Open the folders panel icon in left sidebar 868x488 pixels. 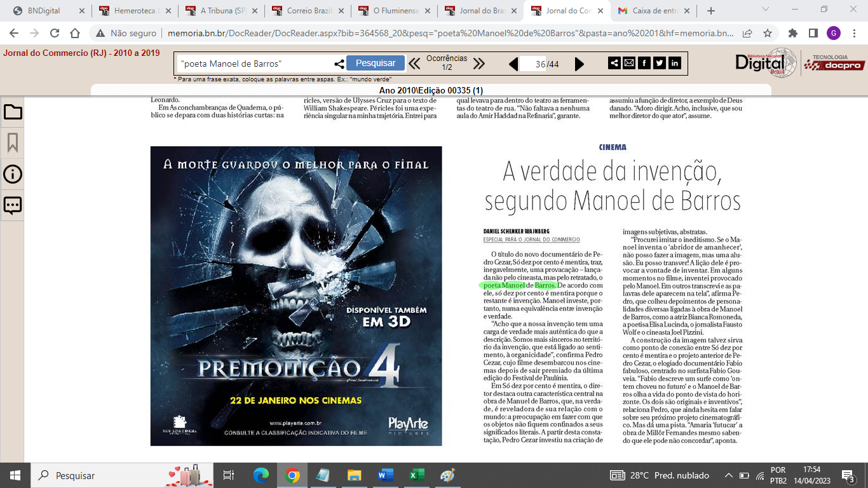(x=13, y=112)
